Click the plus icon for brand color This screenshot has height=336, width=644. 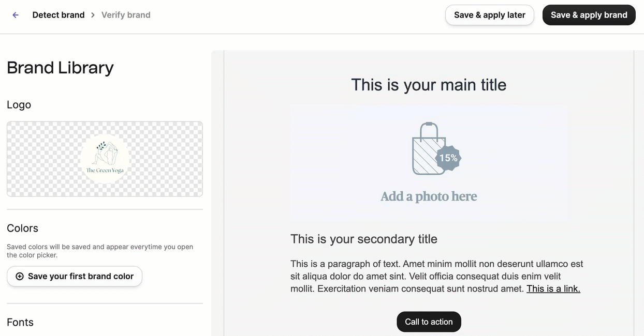20,277
